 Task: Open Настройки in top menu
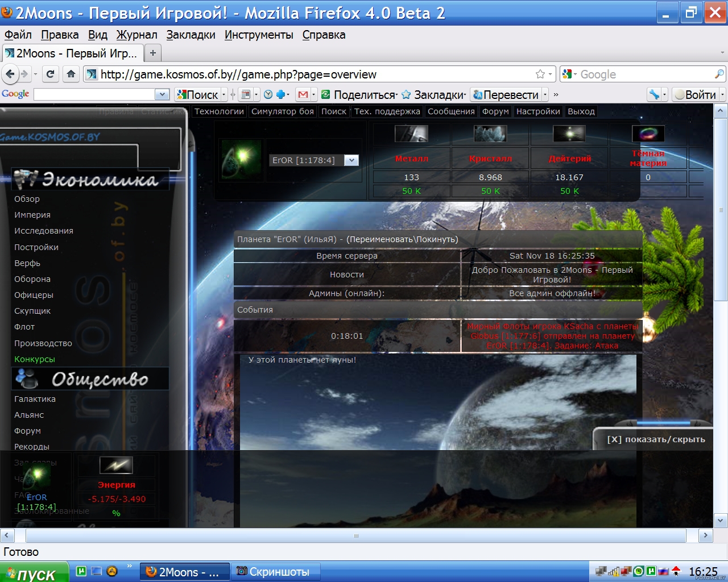pyautogui.click(x=538, y=111)
